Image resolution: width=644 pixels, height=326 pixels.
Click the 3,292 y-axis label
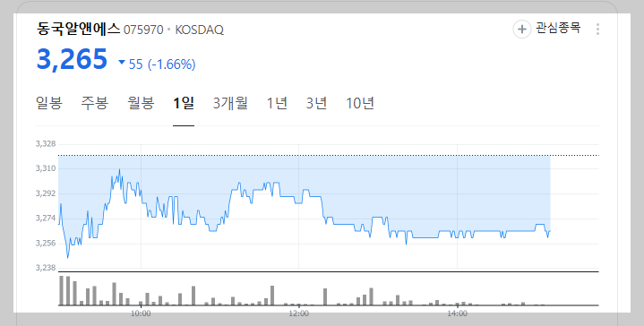tap(46, 193)
